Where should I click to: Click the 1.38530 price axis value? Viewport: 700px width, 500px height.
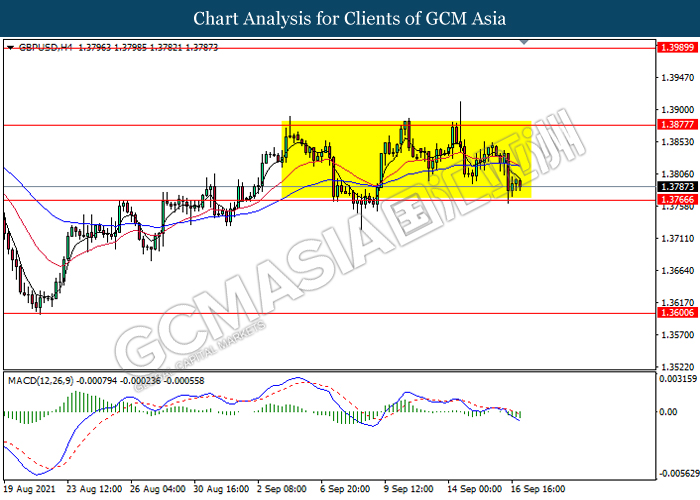click(x=678, y=142)
